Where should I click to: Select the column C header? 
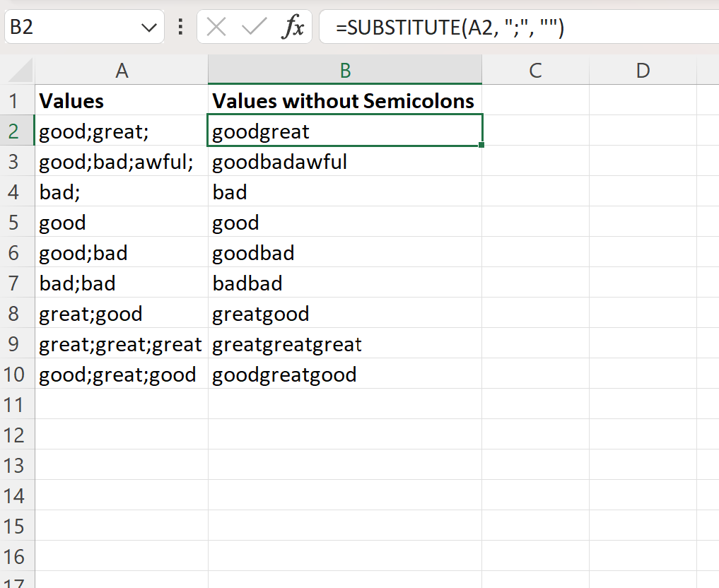click(x=535, y=71)
